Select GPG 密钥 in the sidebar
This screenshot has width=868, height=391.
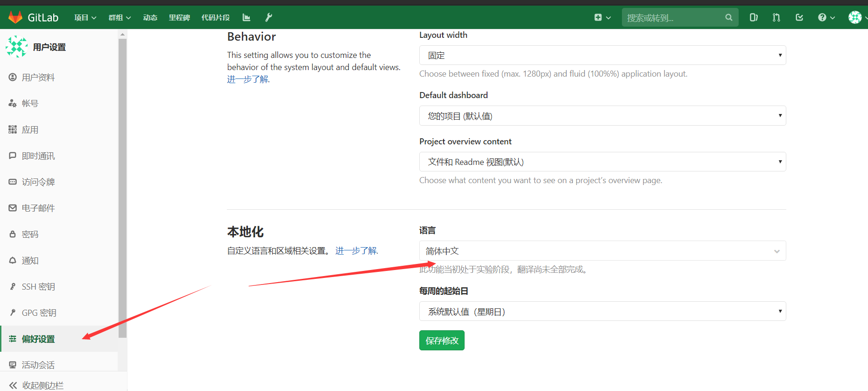click(x=59, y=313)
